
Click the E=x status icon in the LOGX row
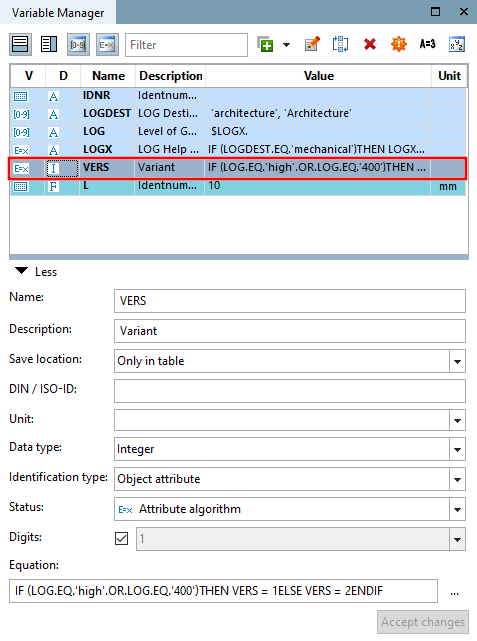pyautogui.click(x=21, y=150)
